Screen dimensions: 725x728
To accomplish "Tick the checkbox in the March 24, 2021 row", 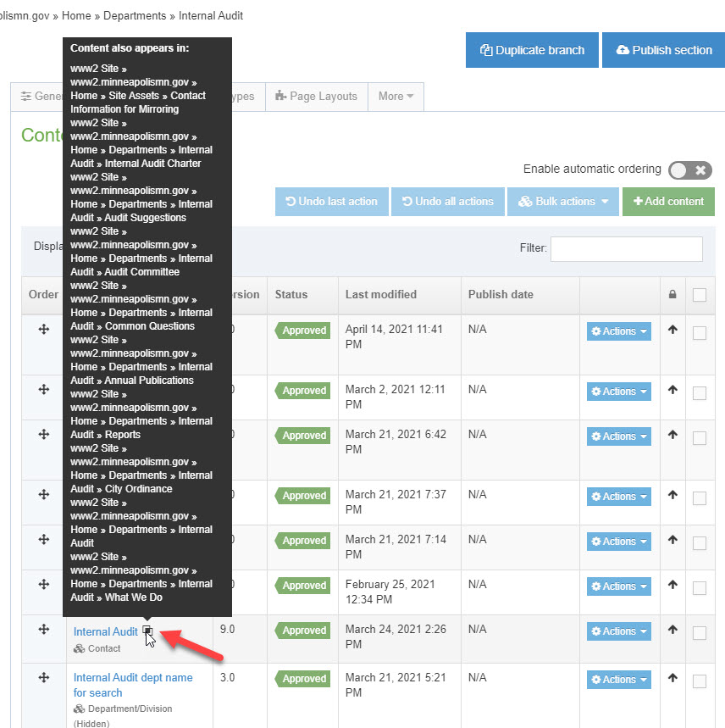I will click(700, 633).
